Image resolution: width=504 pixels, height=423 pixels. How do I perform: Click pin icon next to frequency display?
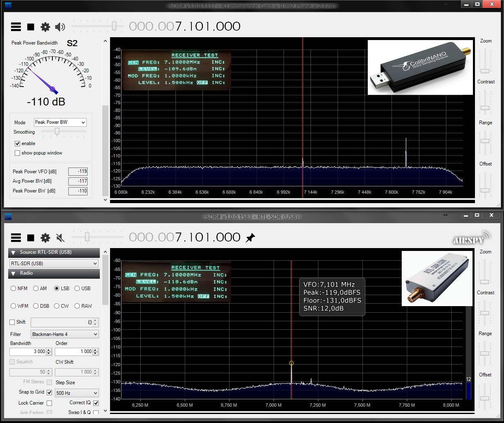250,238
